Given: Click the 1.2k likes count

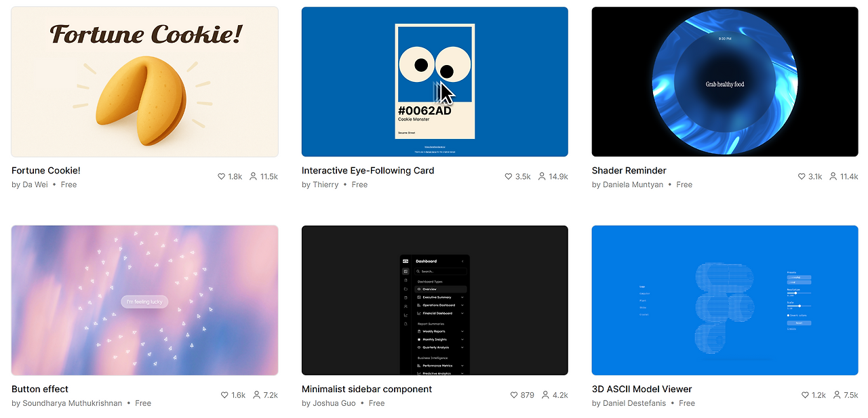Looking at the screenshot, I should (x=819, y=395).
